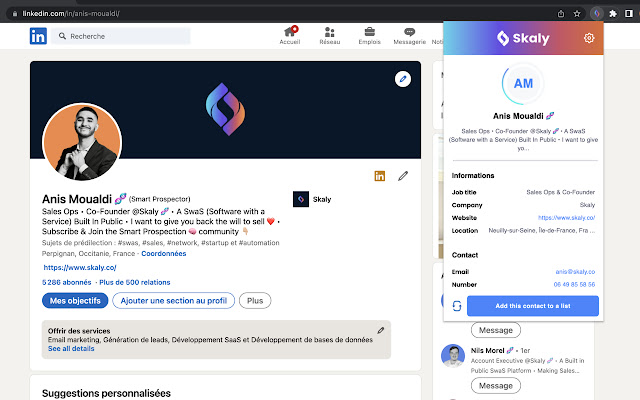Open the Réseau tab

(x=330, y=36)
